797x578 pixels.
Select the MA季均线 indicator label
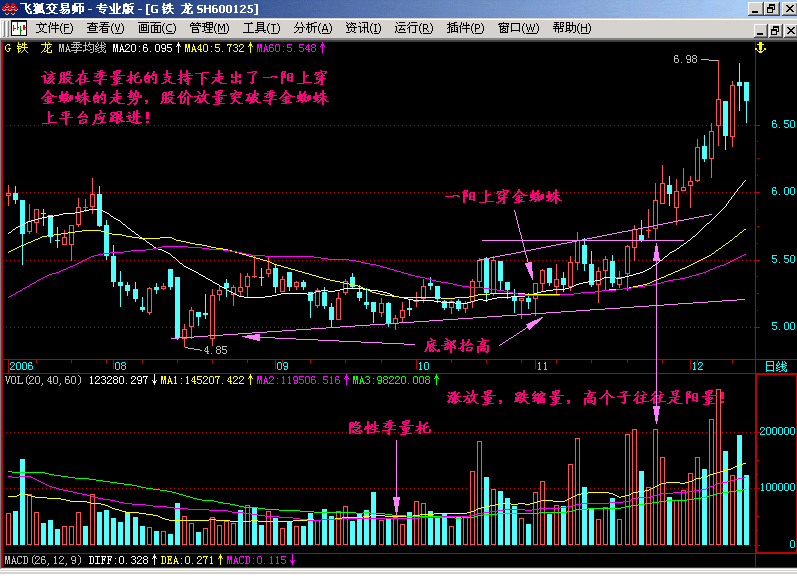[x=82, y=48]
